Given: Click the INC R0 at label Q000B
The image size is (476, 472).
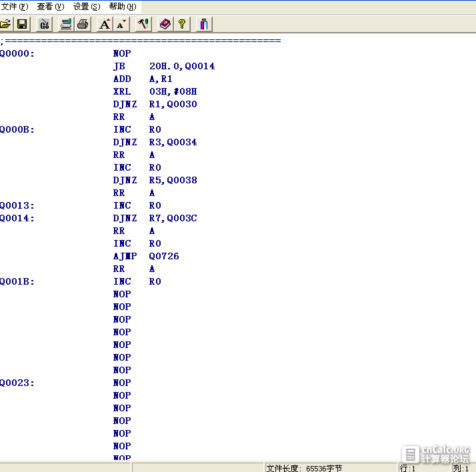Looking at the screenshot, I should coord(137,129).
